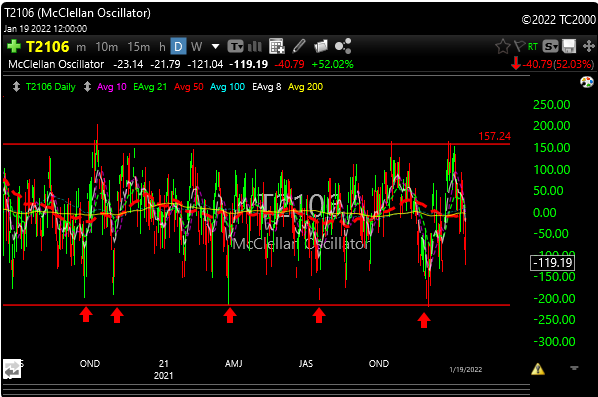
Task: Edit the Avg 50 indicator label
Action: pos(189,87)
